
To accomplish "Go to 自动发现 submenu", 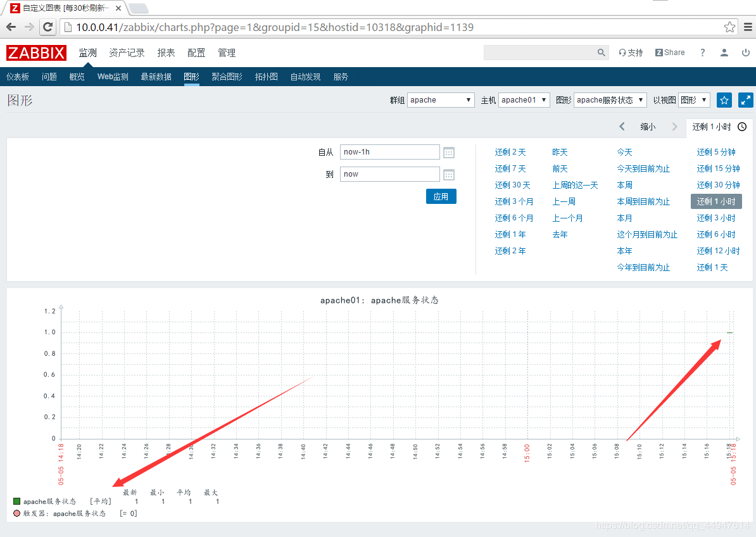I will tap(305, 77).
